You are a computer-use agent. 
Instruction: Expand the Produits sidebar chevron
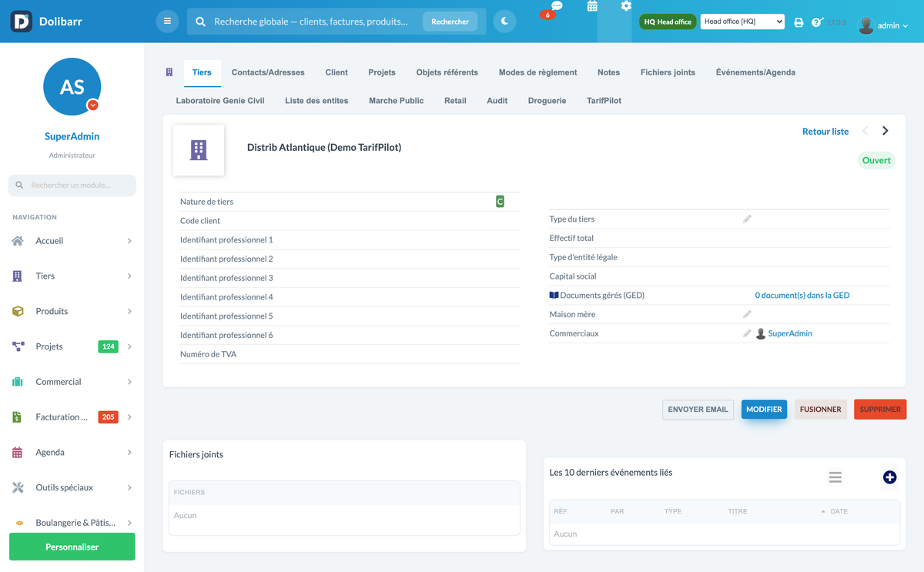[129, 312]
